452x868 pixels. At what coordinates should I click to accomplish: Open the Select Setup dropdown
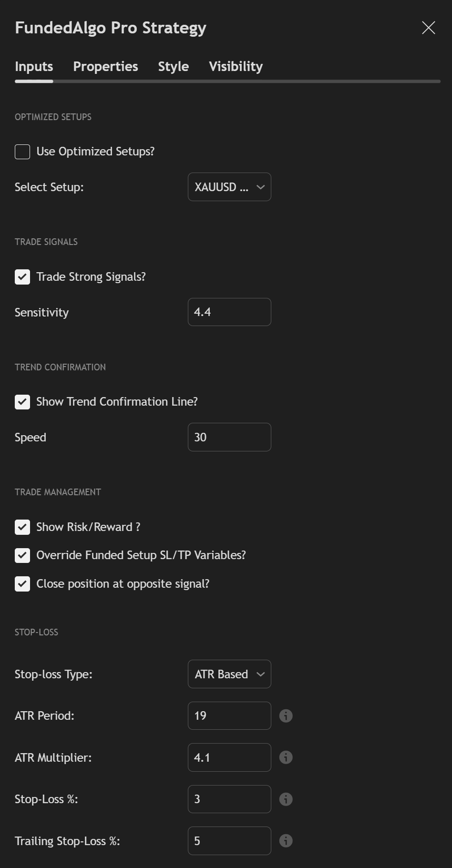click(x=229, y=187)
